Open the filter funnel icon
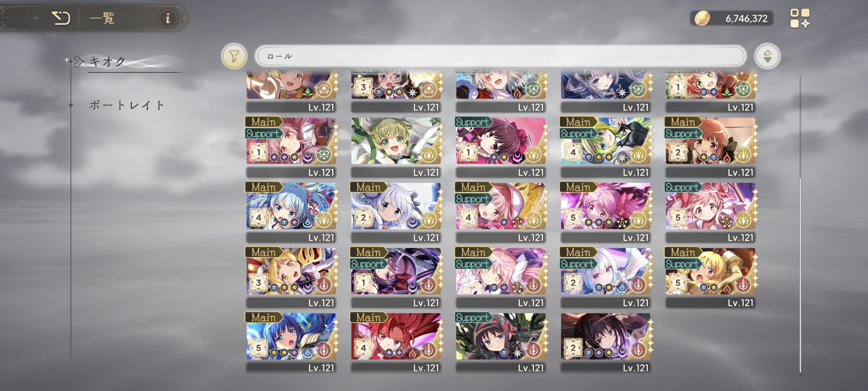This screenshot has height=391, width=868. (234, 56)
